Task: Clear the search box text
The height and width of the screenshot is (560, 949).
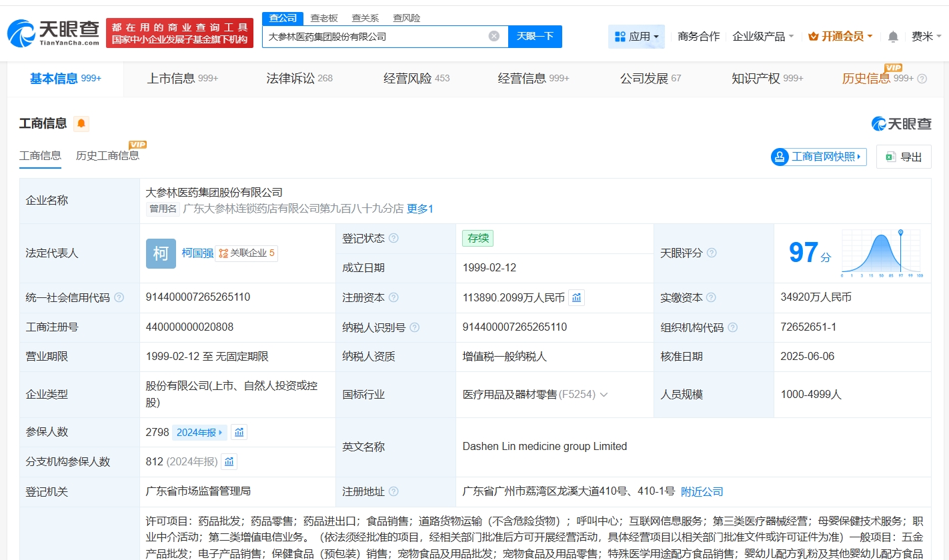Action: [494, 37]
